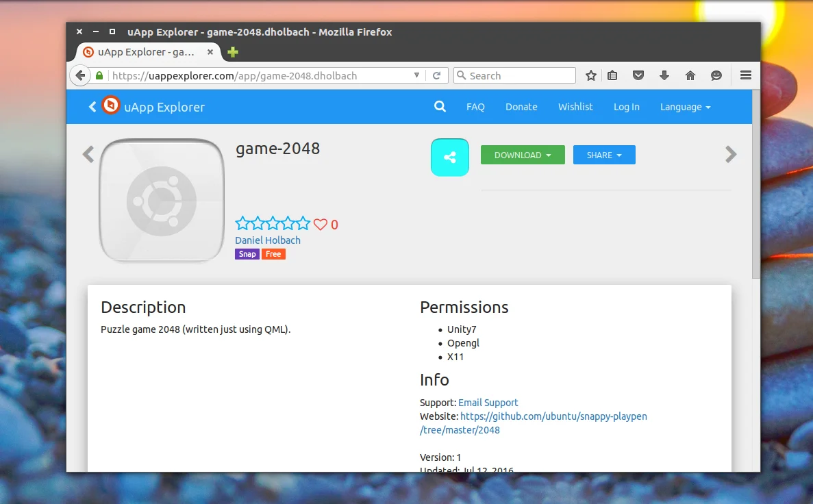Click the white back chevron beside the logo

pyautogui.click(x=92, y=107)
